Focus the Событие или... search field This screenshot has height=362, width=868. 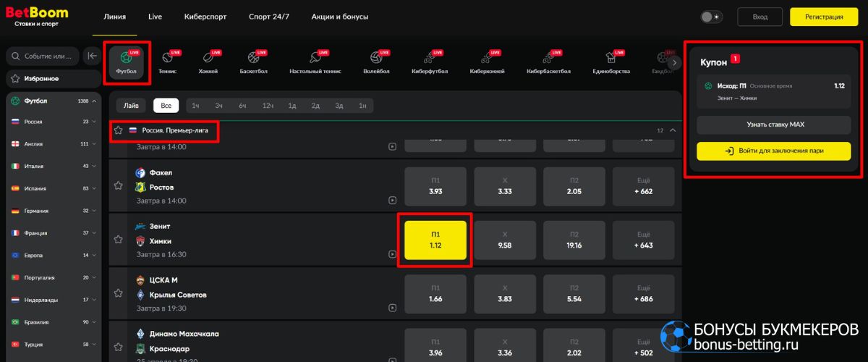(42, 56)
